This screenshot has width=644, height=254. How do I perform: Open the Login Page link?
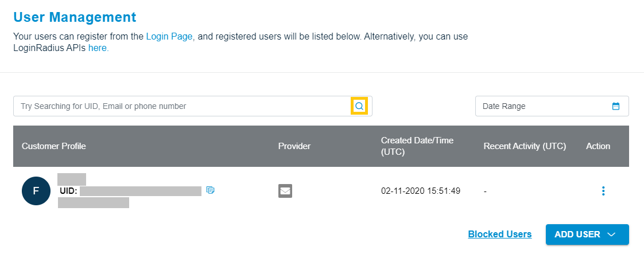click(170, 37)
